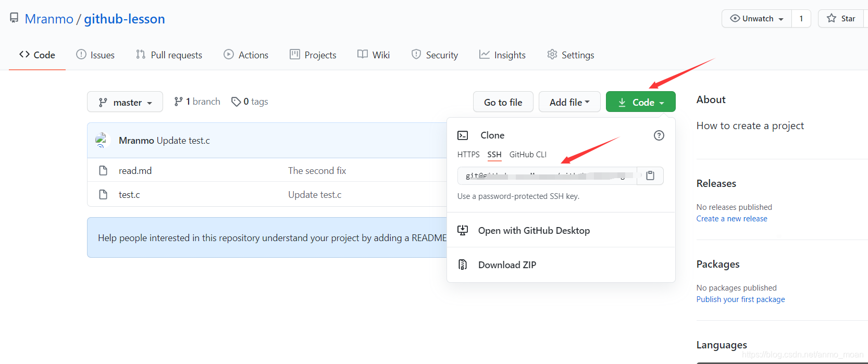Click the GitHub Desktop icon

click(x=463, y=230)
